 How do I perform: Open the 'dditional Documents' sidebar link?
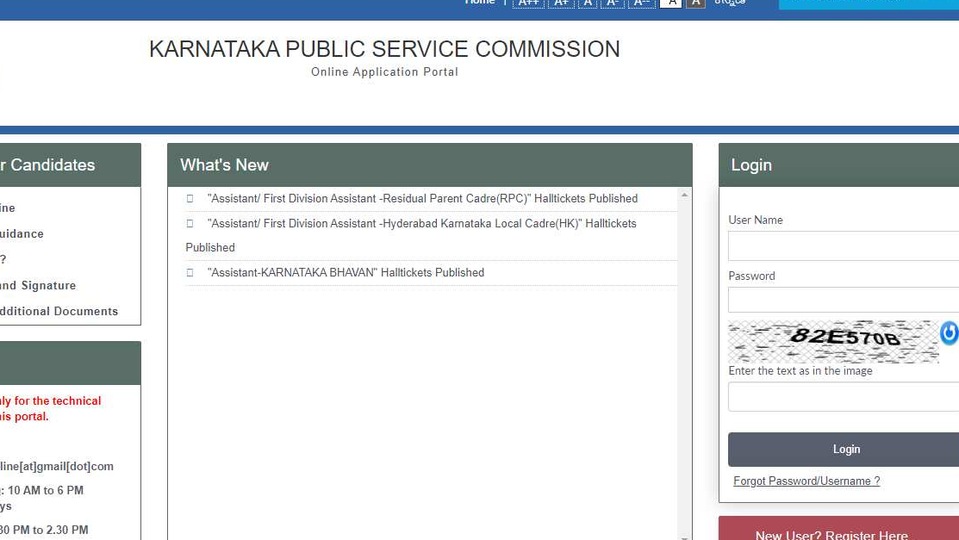tap(59, 311)
